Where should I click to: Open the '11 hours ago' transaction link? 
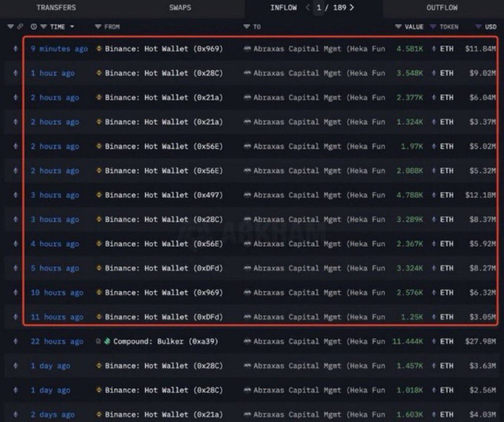coord(57,317)
